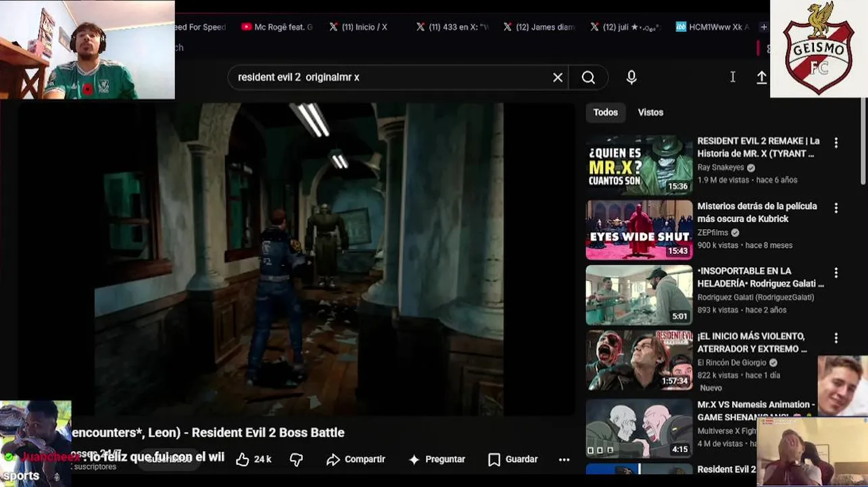Click the 'Nuevo' badge text

[710, 388]
